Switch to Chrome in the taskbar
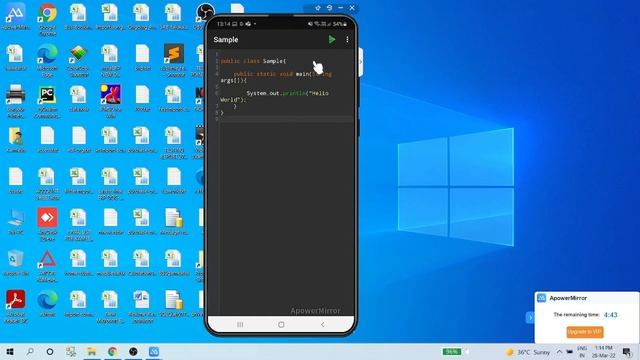Screen dimensions: 640x360 tap(113, 351)
